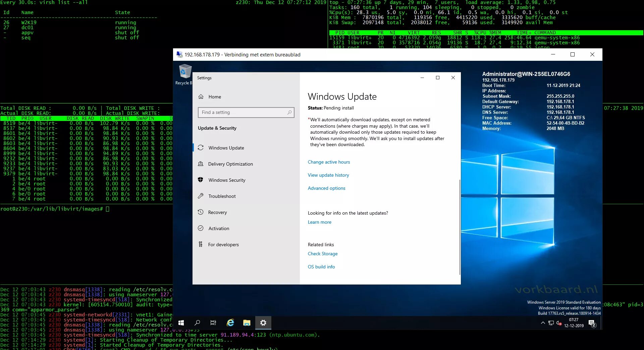Click the Related links heading
This screenshot has height=350, width=644.
(x=321, y=245)
